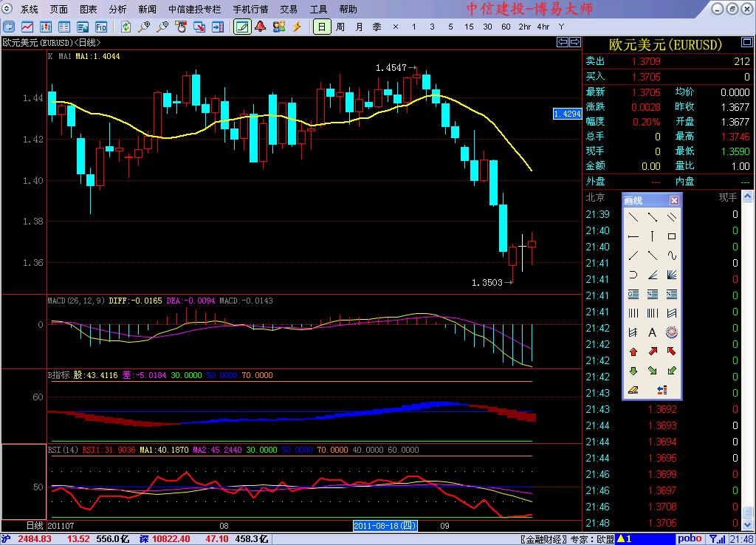Select the rectangle drawing tool in 画线 palette
The image size is (756, 545).
pyautogui.click(x=671, y=236)
